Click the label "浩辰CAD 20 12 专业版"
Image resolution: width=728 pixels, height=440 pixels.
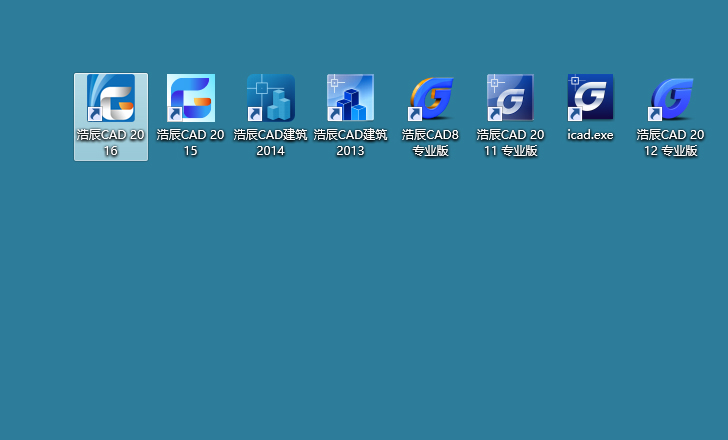pos(670,142)
